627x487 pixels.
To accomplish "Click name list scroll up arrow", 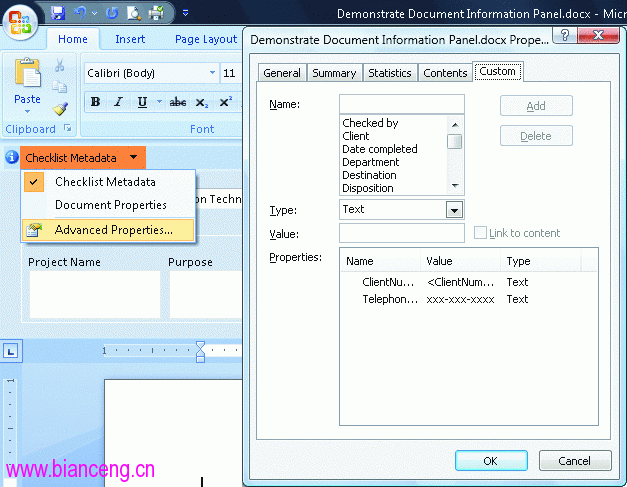I will [x=455, y=124].
